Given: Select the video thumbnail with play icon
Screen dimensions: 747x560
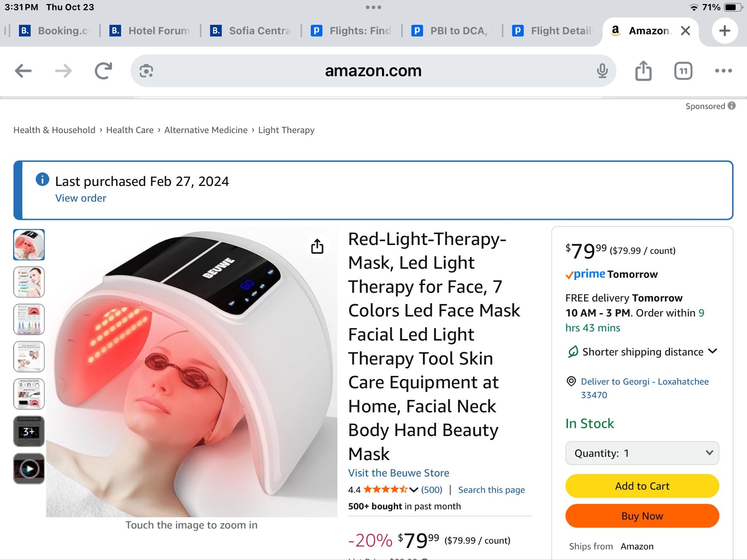Looking at the screenshot, I should tap(29, 469).
